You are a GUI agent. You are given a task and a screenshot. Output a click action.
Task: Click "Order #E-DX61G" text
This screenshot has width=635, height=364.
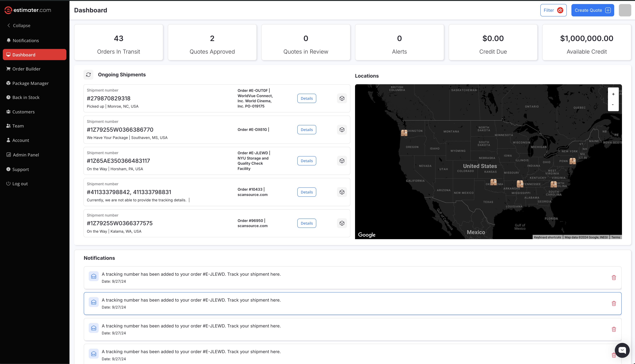coord(252,129)
